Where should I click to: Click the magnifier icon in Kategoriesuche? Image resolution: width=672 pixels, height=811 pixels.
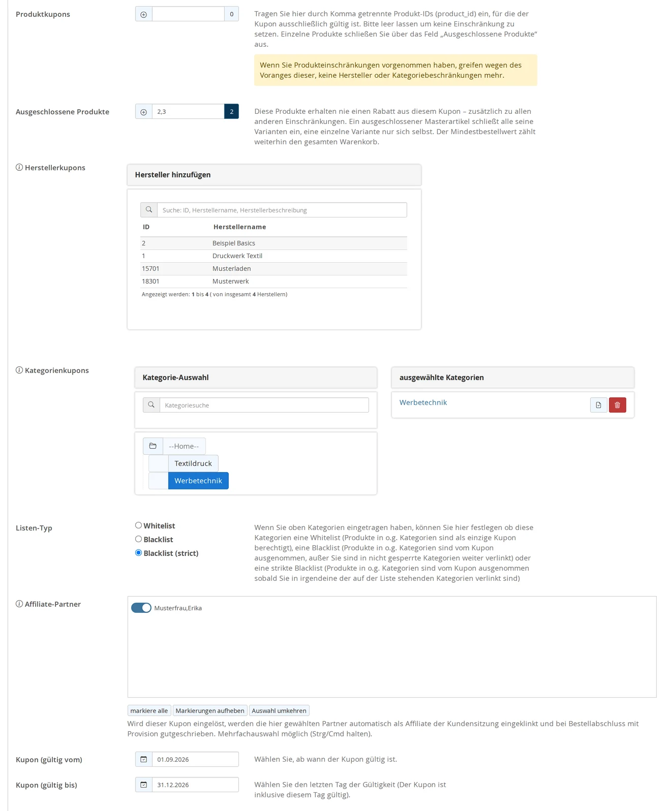[151, 405]
